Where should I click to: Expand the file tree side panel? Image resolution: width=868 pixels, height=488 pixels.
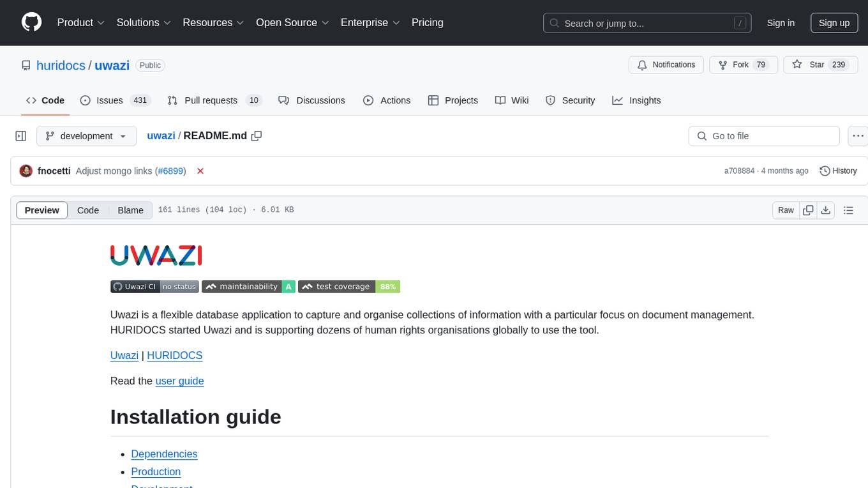[21, 136]
